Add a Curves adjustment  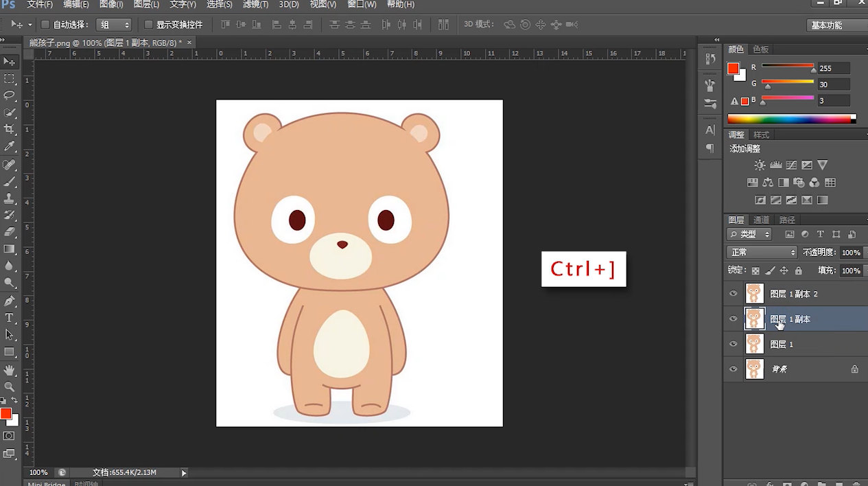(x=791, y=165)
